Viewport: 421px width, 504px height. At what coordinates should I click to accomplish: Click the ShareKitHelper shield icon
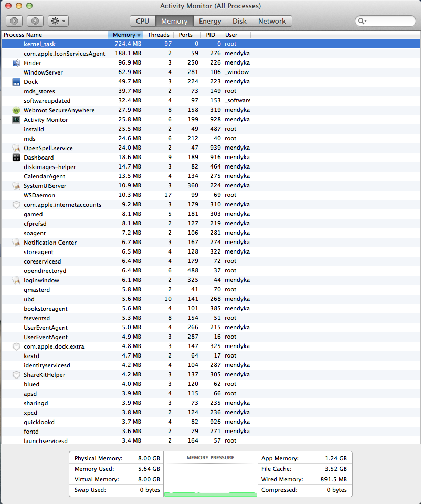coord(16,375)
